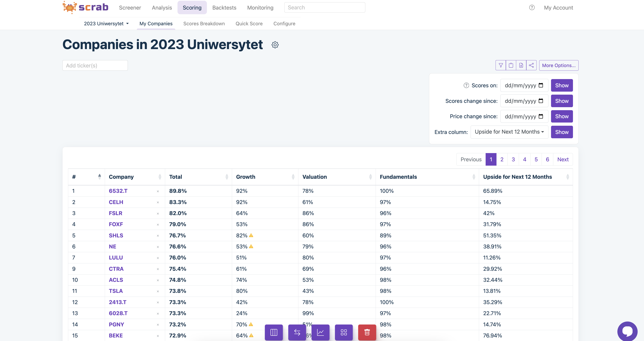Click the Add ticker(s) input field
Viewport: 644px width, 341px height.
[x=95, y=66]
